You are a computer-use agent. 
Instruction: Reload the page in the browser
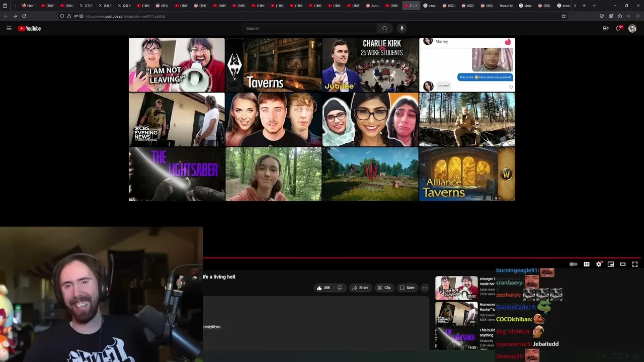[24, 16]
